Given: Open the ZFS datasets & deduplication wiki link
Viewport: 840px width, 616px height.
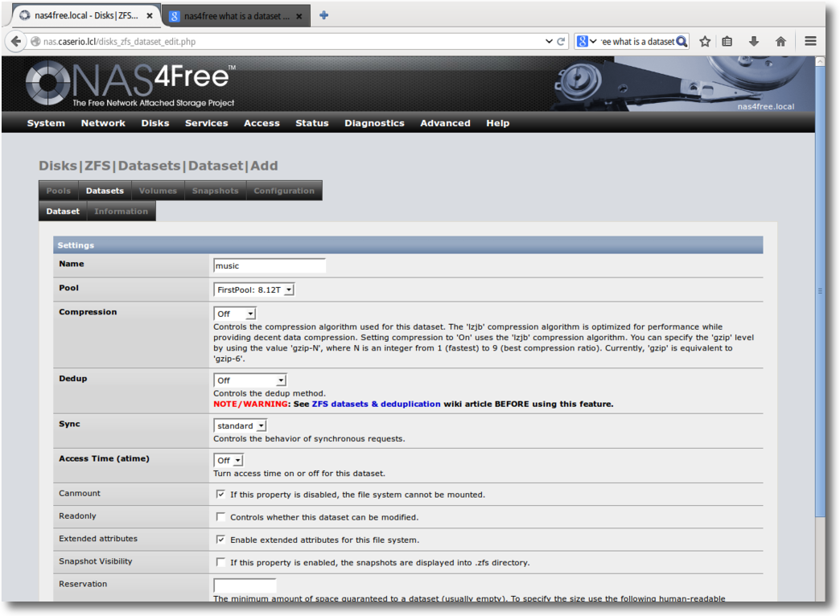Looking at the screenshot, I should coord(376,404).
